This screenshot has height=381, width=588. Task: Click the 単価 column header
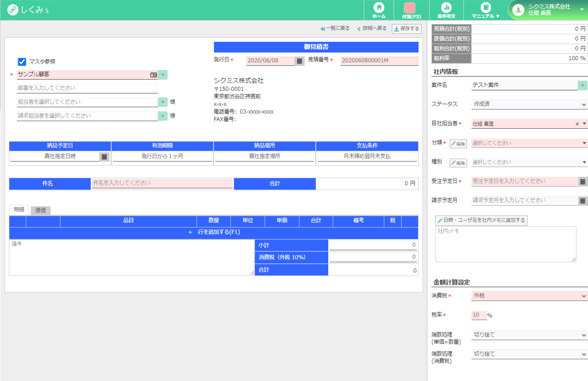(x=282, y=221)
